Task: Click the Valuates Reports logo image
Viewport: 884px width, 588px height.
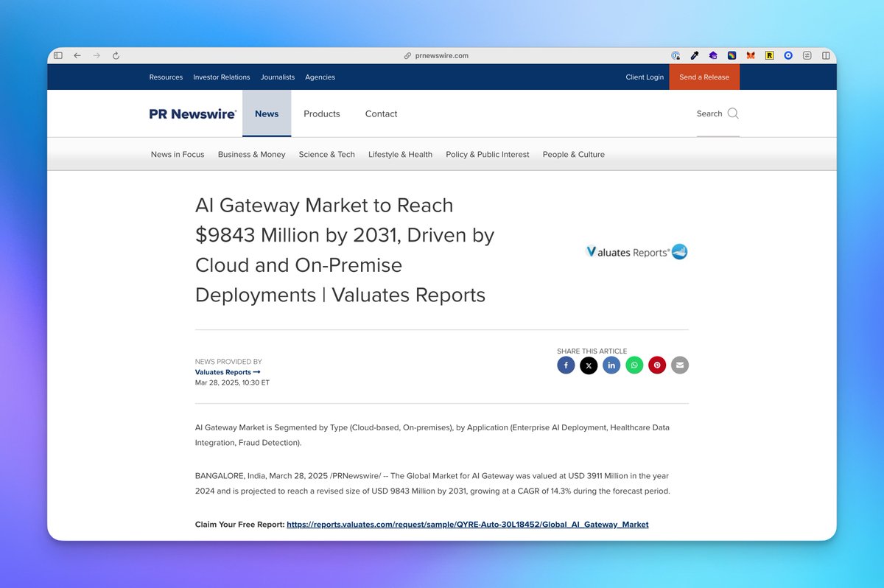Action: 636,252
